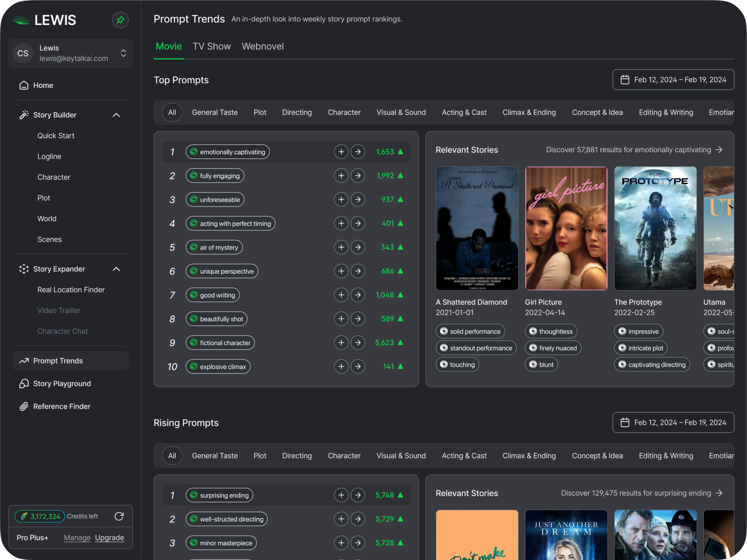Open Reference Finder paperclip item
This screenshot has width=747, height=560.
(x=62, y=406)
